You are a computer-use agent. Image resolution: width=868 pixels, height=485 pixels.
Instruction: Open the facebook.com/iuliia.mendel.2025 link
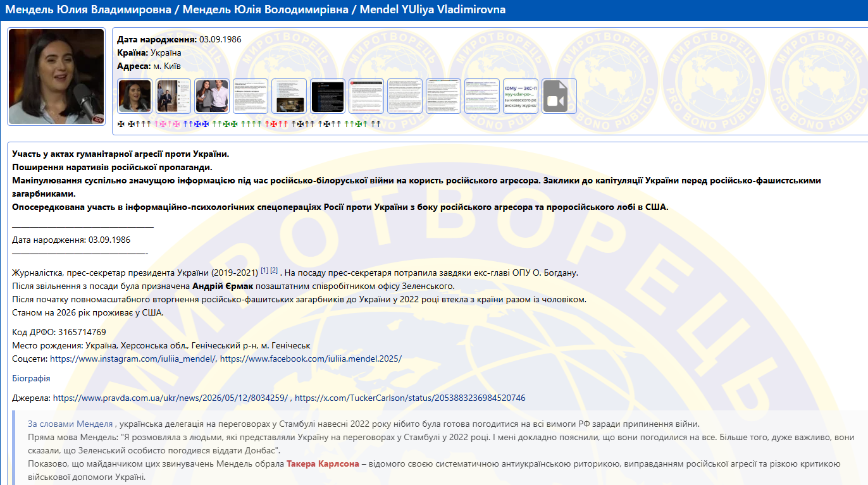pyautogui.click(x=311, y=359)
